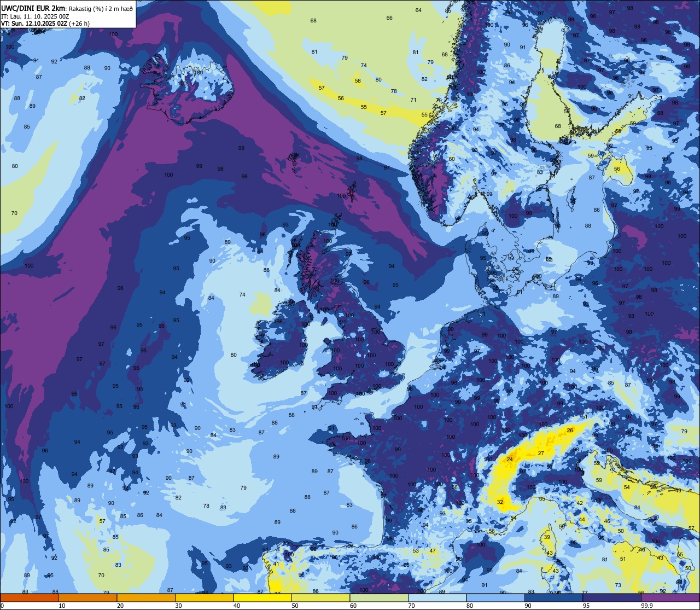Screen dimensions: 700x610
Task: Click the '99.9' legend tick label
Action: (647, 606)
